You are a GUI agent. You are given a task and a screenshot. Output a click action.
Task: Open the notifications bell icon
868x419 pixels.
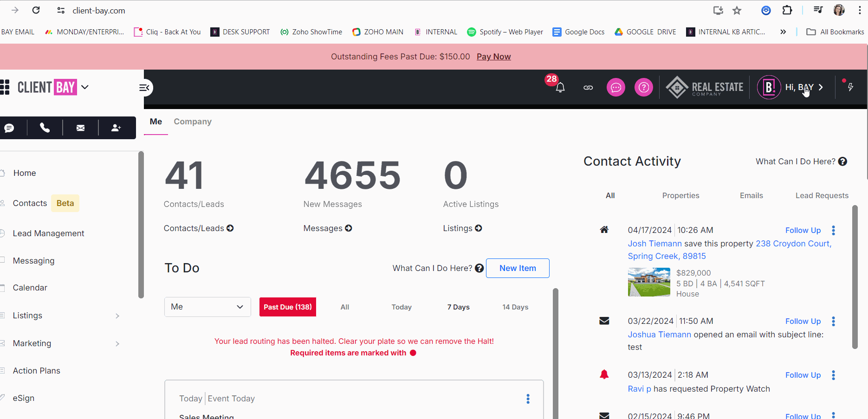[x=560, y=87]
